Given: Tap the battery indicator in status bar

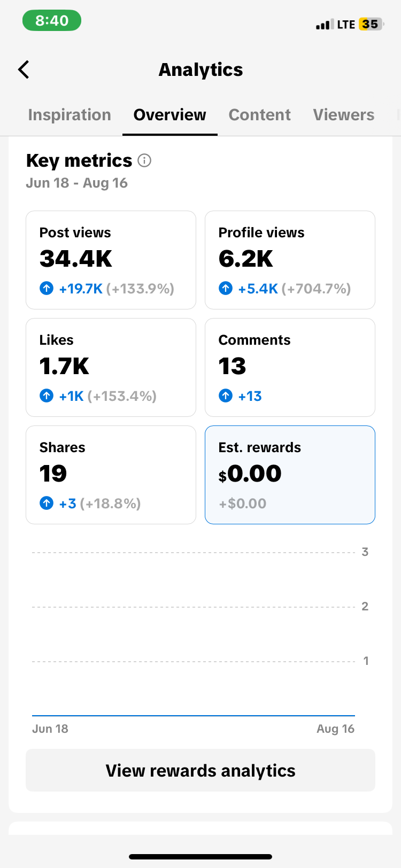Looking at the screenshot, I should tap(371, 24).
